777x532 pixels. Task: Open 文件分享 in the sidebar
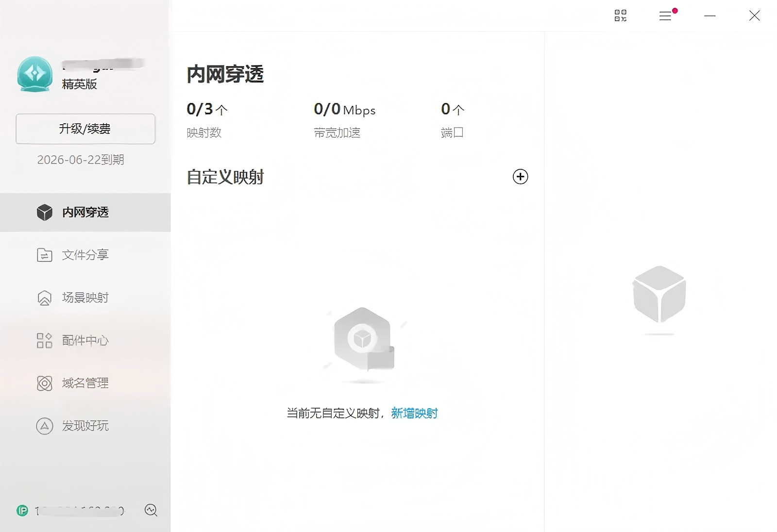tap(85, 255)
